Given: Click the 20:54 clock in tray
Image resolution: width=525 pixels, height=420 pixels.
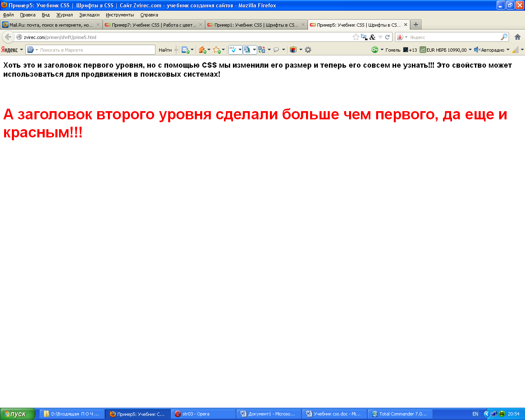Looking at the screenshot, I should [514, 414].
